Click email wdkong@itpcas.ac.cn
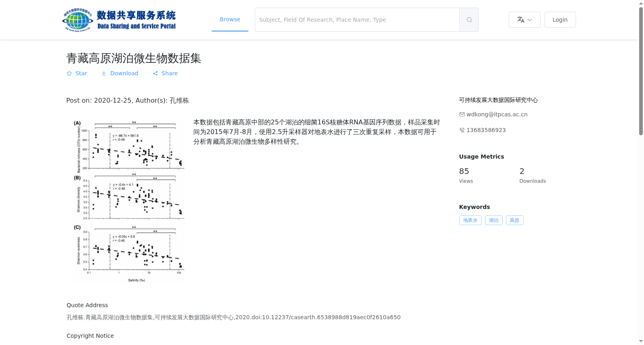644x345 pixels. [497, 114]
